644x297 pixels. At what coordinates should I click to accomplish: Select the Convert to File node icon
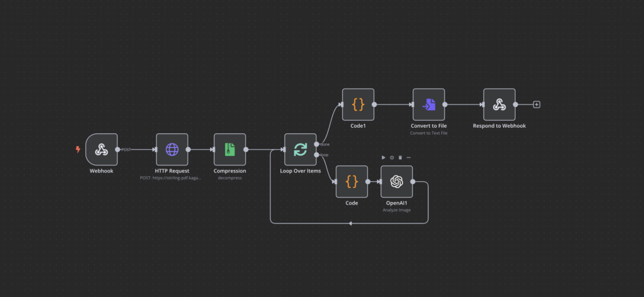coord(429,104)
